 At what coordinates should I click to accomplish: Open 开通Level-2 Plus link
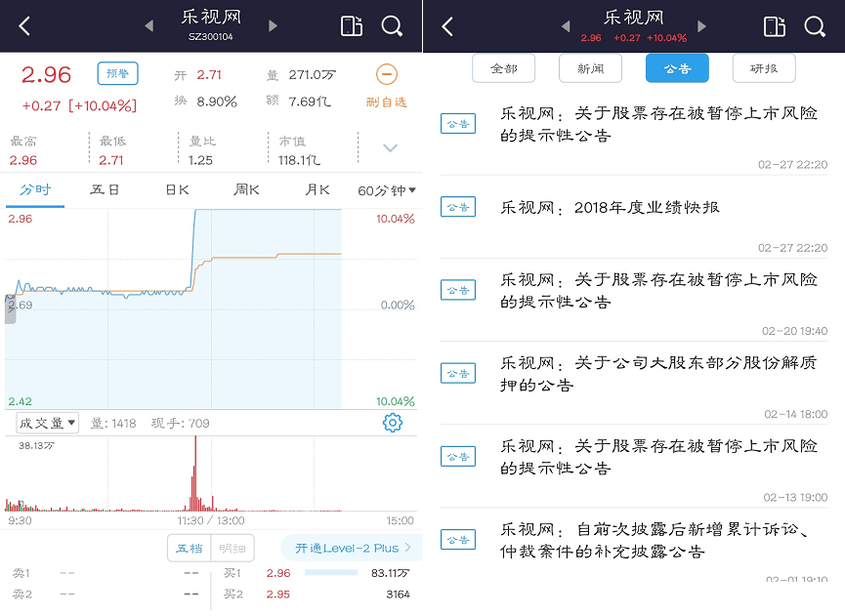coord(352,549)
